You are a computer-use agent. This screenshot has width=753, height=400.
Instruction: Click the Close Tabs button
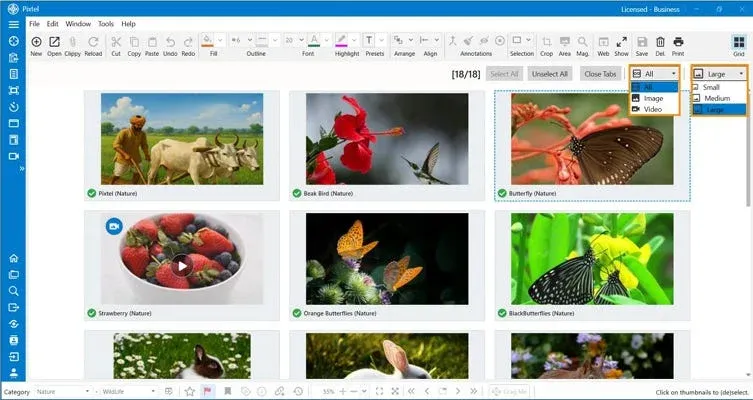click(x=600, y=74)
